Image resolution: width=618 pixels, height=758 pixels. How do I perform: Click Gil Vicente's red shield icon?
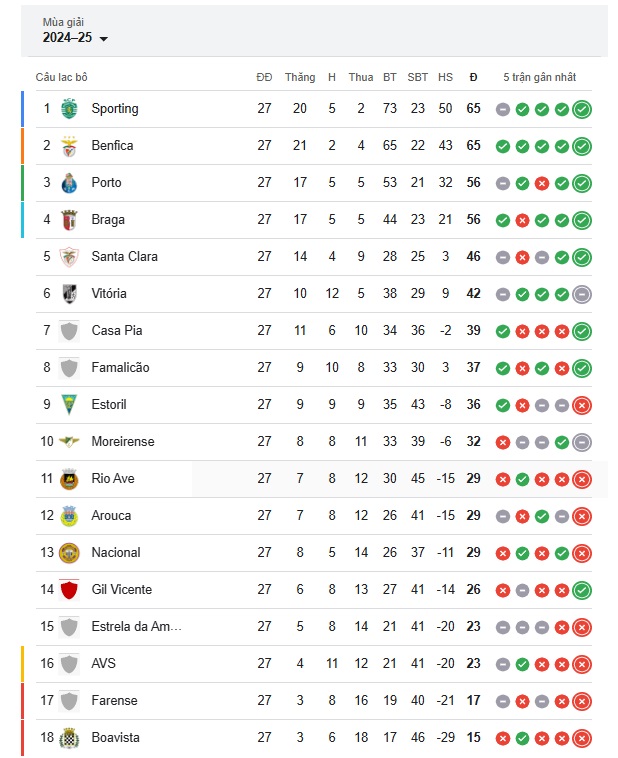click(x=69, y=590)
